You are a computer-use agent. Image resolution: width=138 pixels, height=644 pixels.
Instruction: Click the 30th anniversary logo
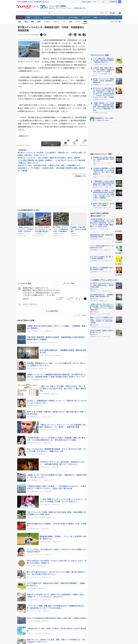pyautogui.click(x=44, y=7)
